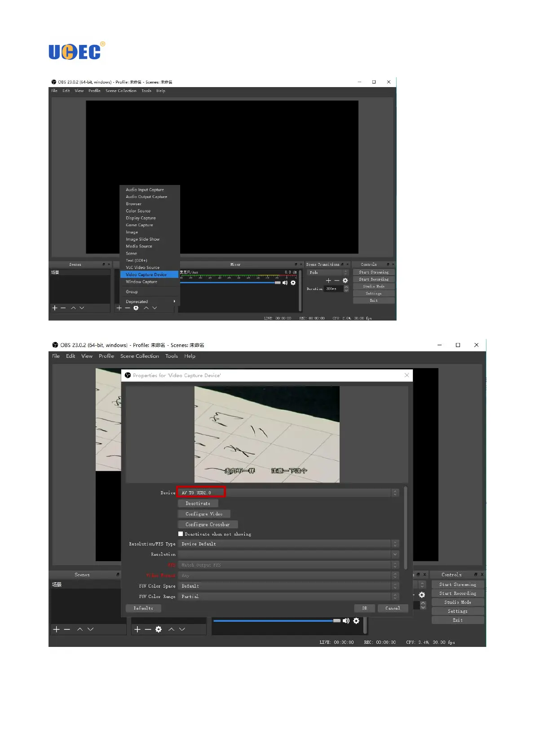Move scene down in upper OBS Scenes panel
The image size is (535, 756).
[82, 308]
